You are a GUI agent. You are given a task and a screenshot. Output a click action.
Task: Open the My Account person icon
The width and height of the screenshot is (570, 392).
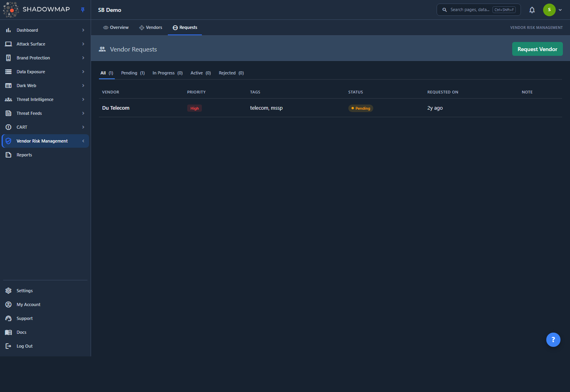8,304
